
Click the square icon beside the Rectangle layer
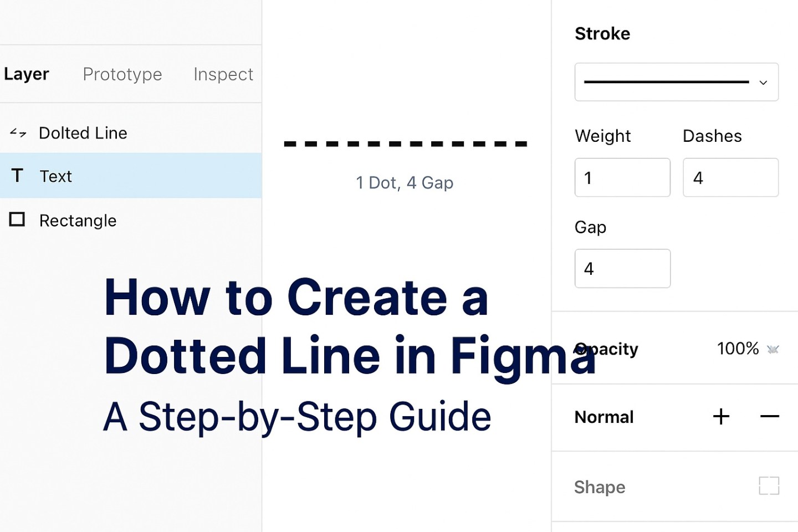tap(17, 219)
